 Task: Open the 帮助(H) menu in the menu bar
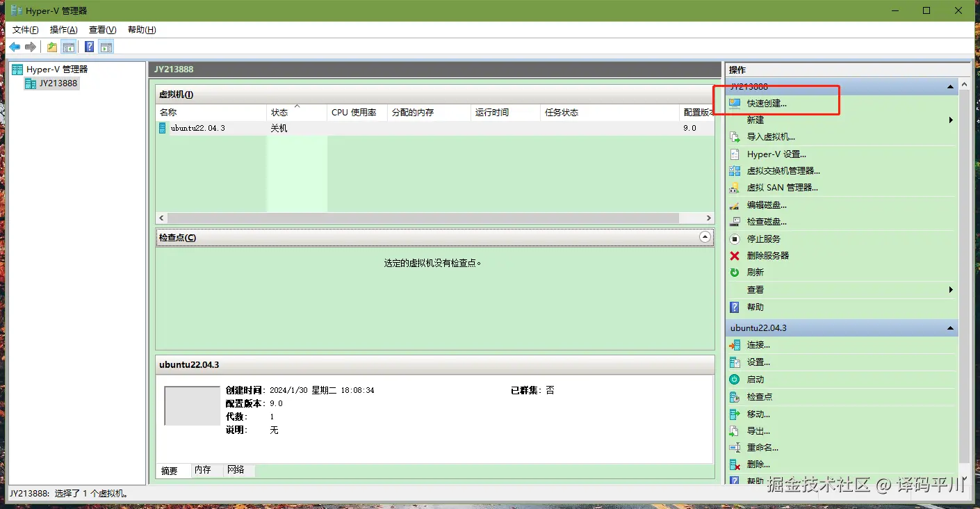(142, 30)
